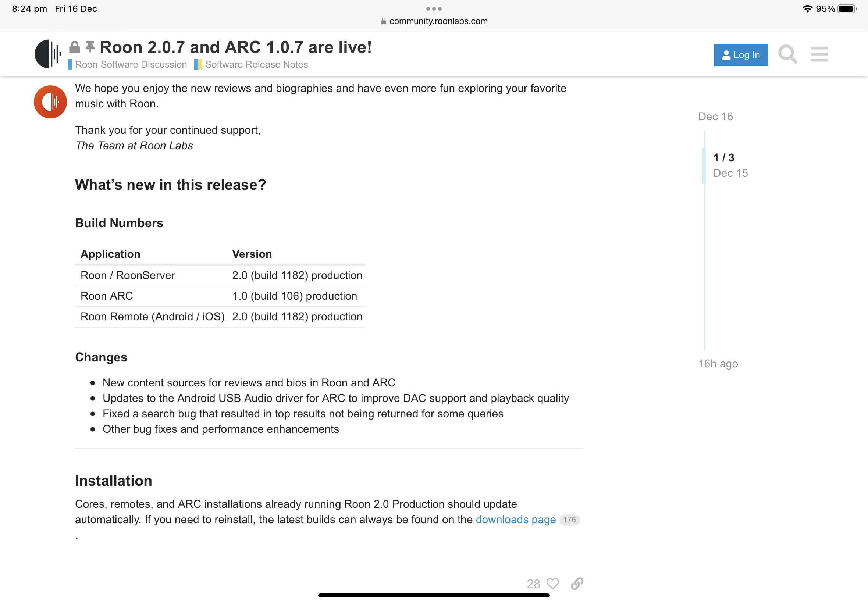Image resolution: width=868 pixels, height=603 pixels.
Task: Click the Log In button
Action: (741, 55)
